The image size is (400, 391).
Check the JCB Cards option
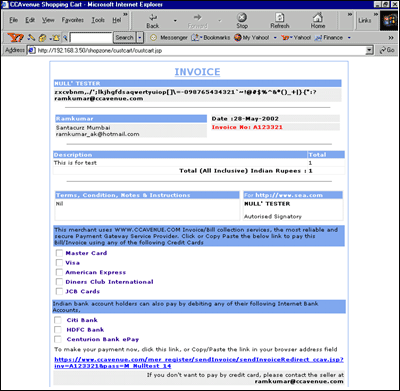pos(59,292)
